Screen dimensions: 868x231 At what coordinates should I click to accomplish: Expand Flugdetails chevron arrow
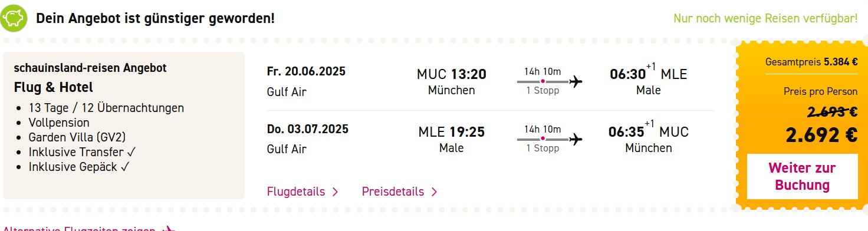pos(336,192)
